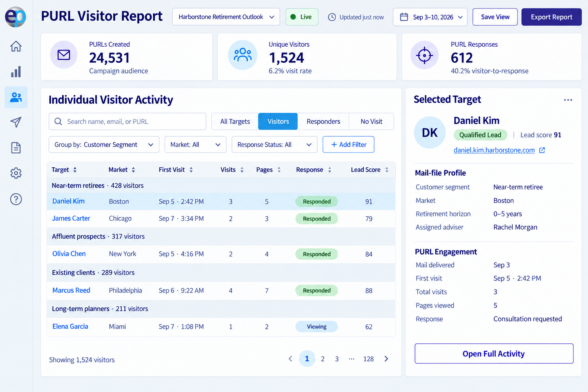The width and height of the screenshot is (588, 392).
Task: Switch to Responders tab
Action: click(x=323, y=121)
